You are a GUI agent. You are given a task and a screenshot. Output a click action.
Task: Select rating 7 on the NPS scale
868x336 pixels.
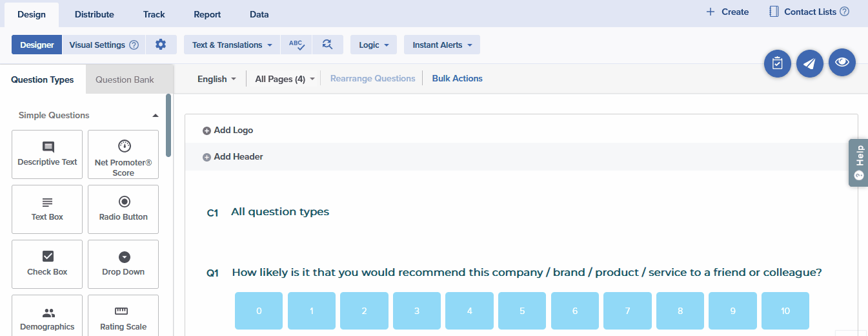tap(627, 311)
